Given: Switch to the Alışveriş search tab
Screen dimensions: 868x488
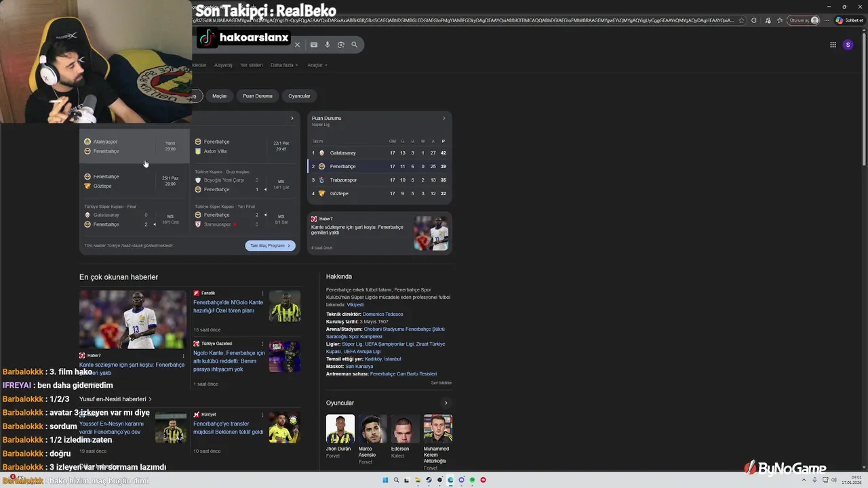Looking at the screenshot, I should tap(223, 65).
